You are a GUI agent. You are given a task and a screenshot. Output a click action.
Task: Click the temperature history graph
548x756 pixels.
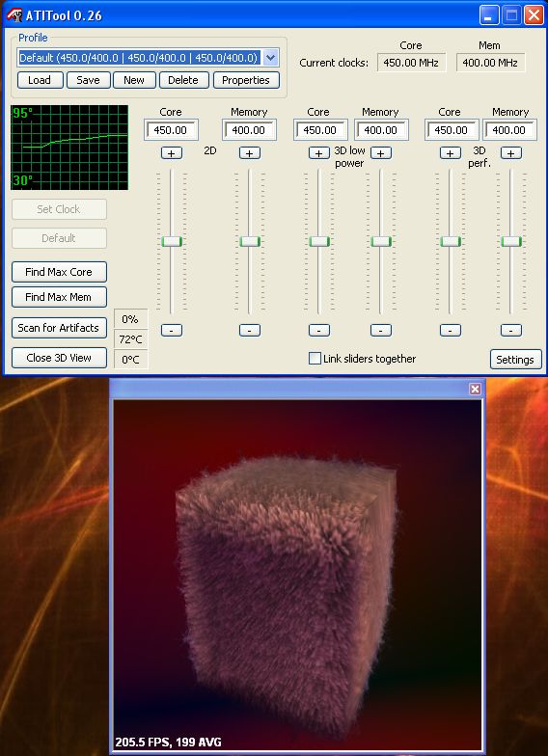click(69, 148)
